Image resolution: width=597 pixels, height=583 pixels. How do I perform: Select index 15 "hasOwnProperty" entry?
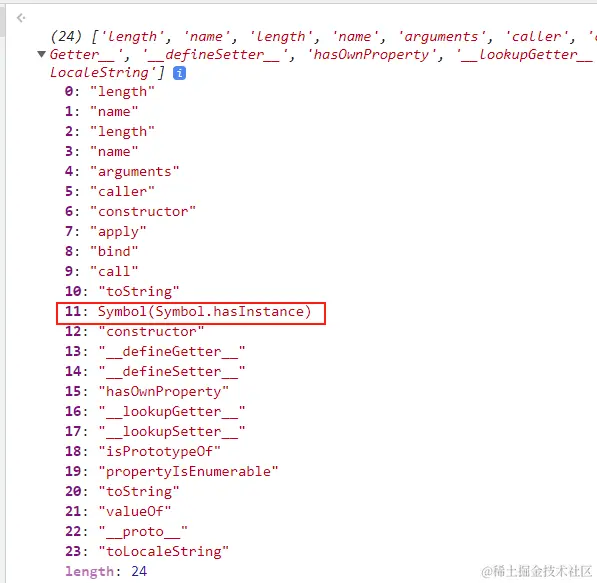pos(147,391)
